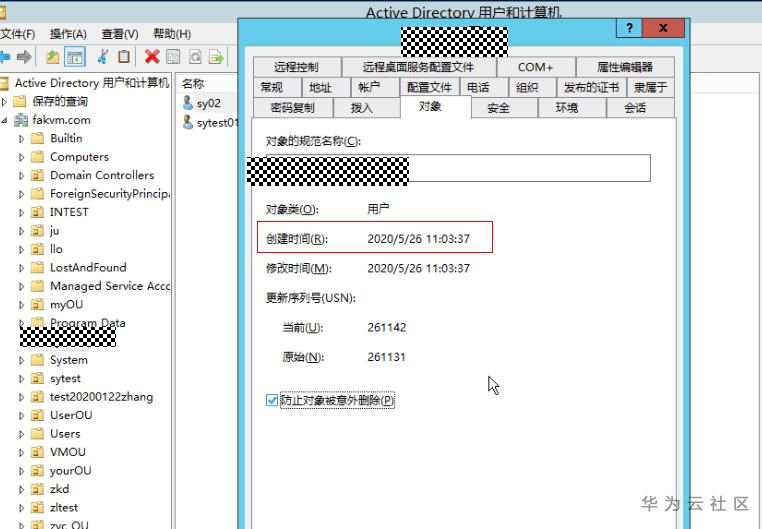Click the current USN value 261142
This screenshot has height=529, width=762.
(x=387, y=327)
